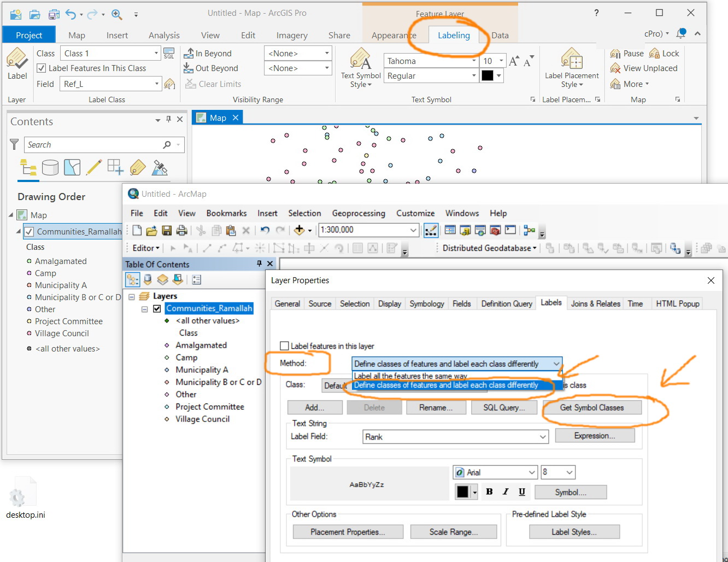The width and height of the screenshot is (728, 562).
Task: Click the Label Styles... button
Action: point(574,532)
